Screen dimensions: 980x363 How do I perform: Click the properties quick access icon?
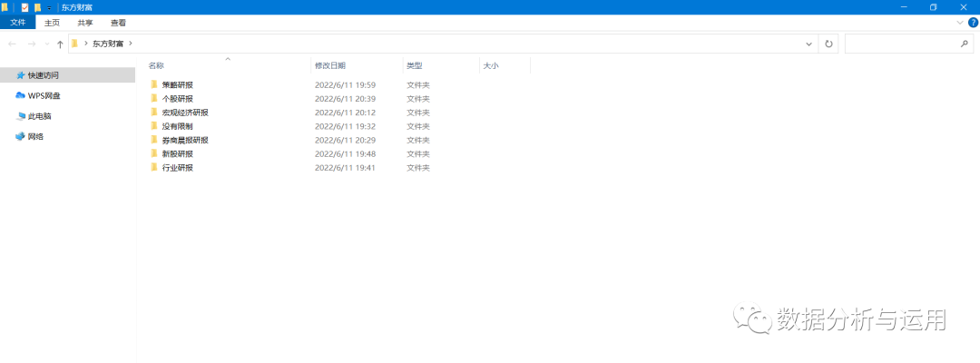click(25, 7)
